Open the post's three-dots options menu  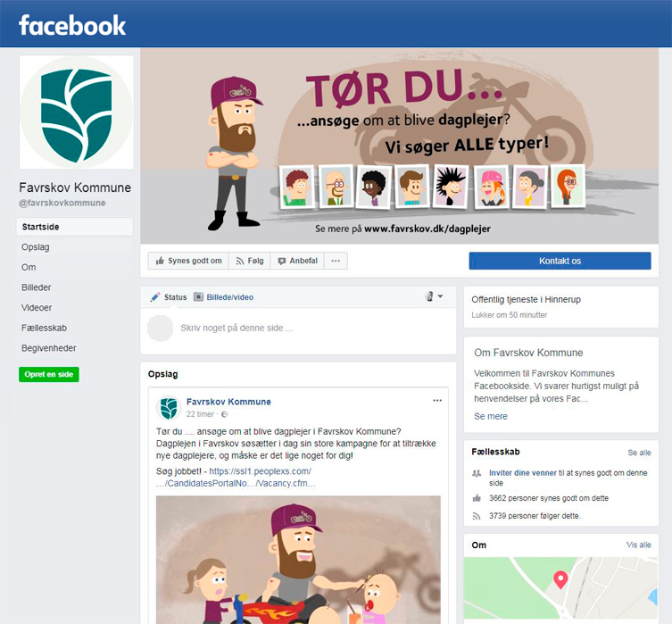click(x=437, y=400)
